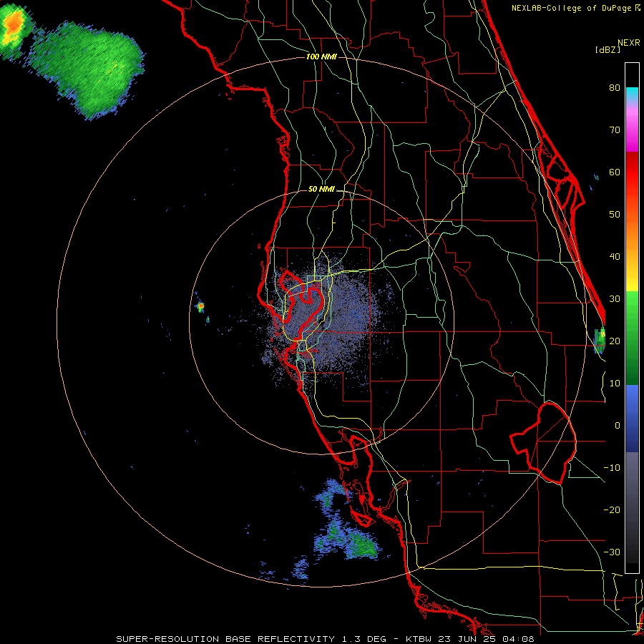The image size is (644, 644).
Task: Click the green echo at the east coast edge
Action: pyautogui.click(x=600, y=340)
